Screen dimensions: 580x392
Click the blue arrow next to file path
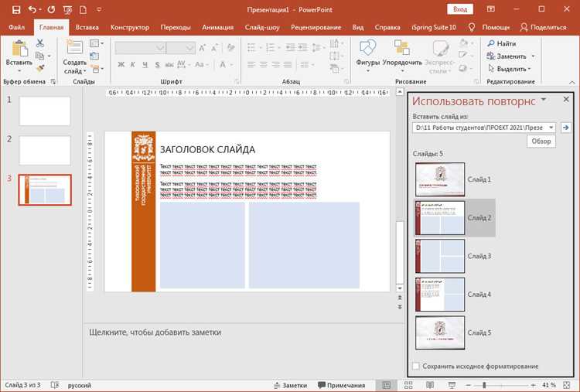565,128
